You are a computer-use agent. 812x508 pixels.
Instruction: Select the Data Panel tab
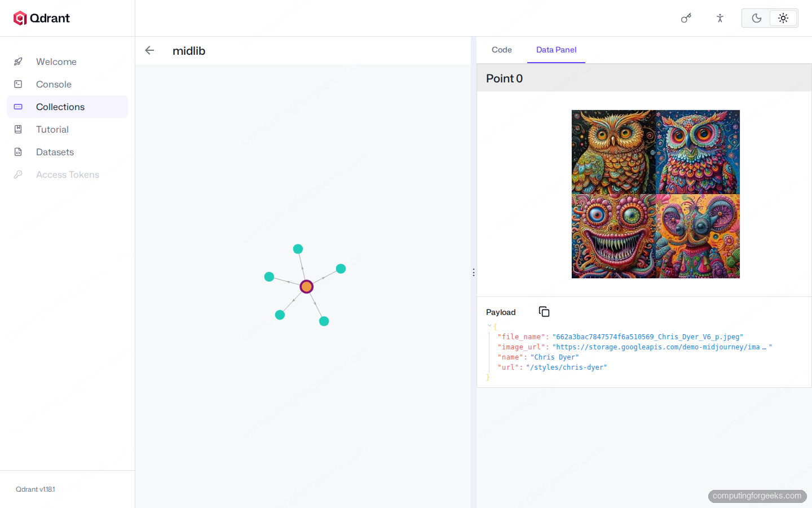pyautogui.click(x=556, y=50)
